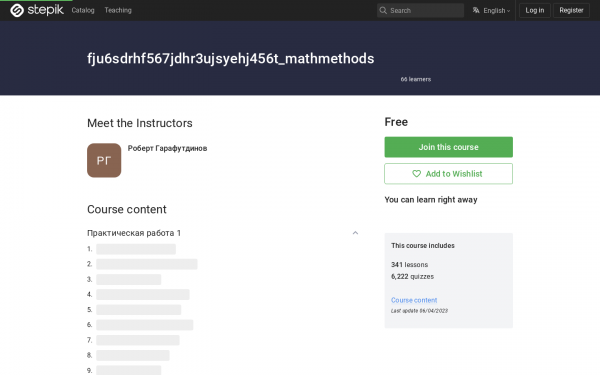Click the 66 learners text
The image size is (600, 375).
416,79
